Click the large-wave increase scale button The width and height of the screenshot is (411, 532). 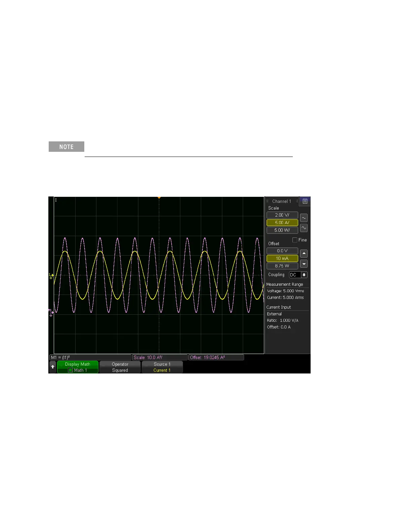304,228
